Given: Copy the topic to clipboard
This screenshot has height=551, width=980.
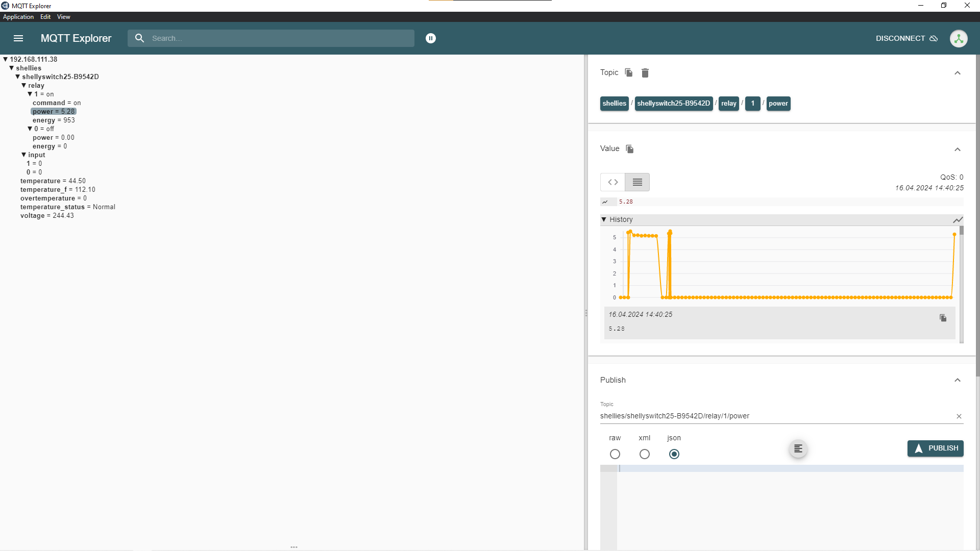Looking at the screenshot, I should pyautogui.click(x=629, y=72).
